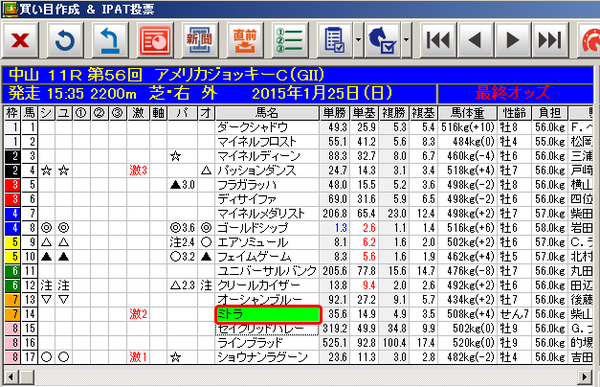Click the red horse icon at toolbar end
This screenshot has width=600, height=387.
589,40
